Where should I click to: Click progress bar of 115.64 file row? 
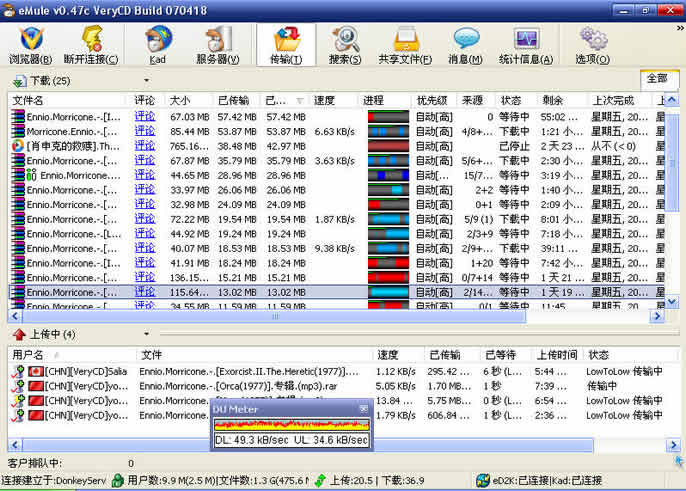(388, 292)
